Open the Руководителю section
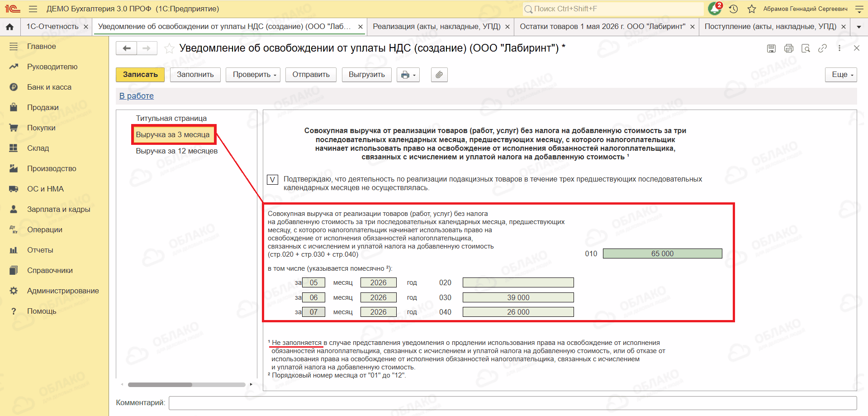This screenshot has width=868, height=416. pos(52,67)
